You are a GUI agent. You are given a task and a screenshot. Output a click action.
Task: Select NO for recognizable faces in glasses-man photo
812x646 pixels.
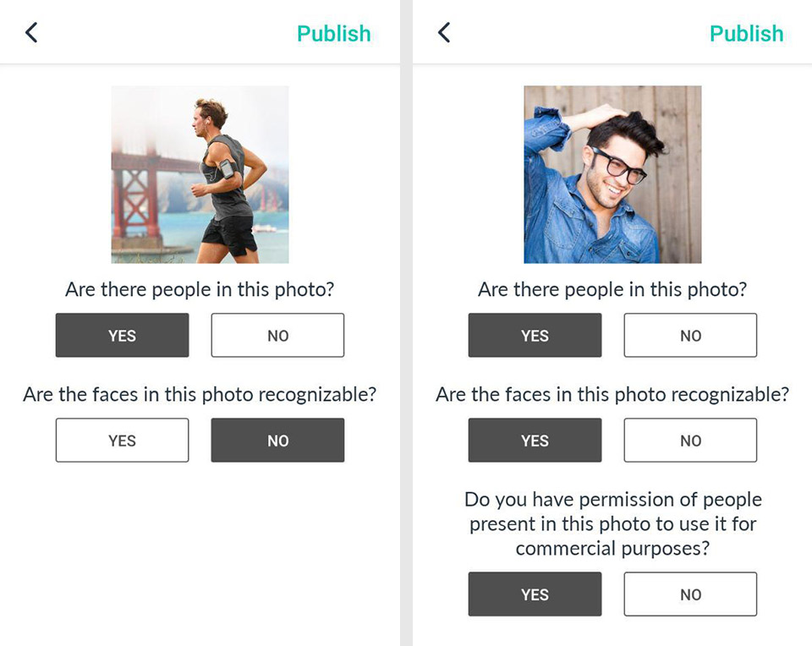tap(690, 441)
